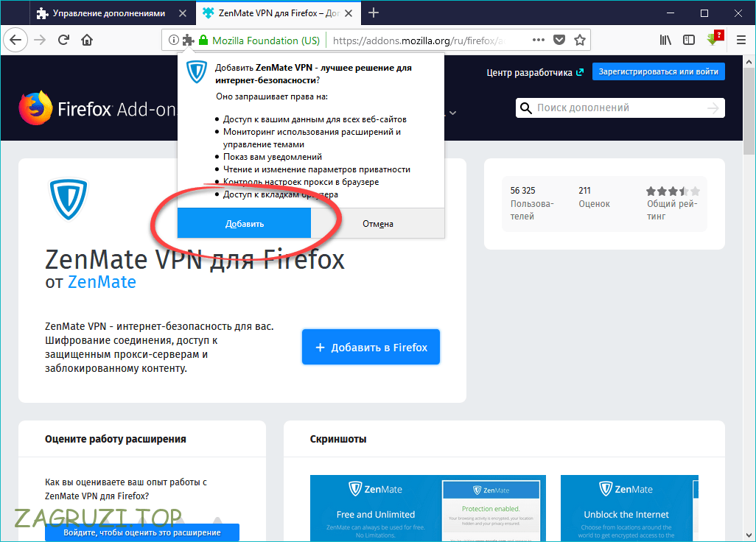Open page actions three-dots menu
This screenshot has height=542, width=756.
click(539, 40)
